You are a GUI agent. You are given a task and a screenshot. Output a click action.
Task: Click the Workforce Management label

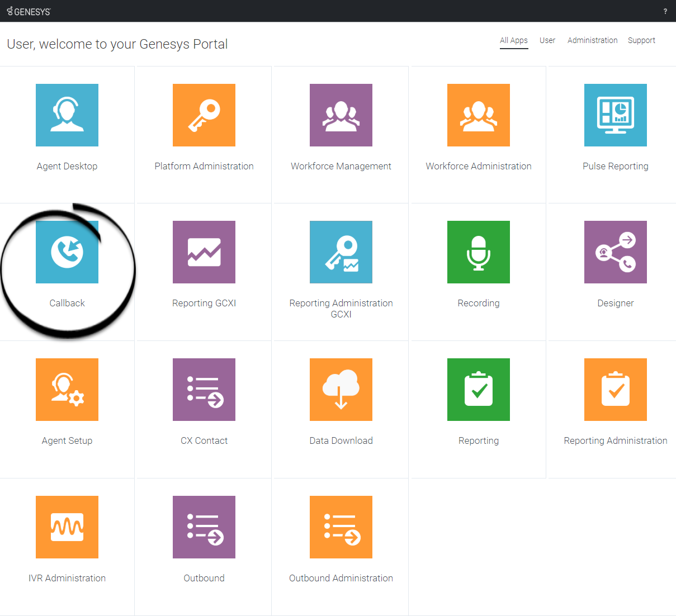pos(341,166)
